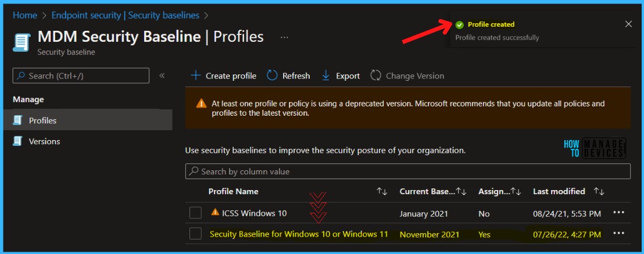Open more options for Secuity Baseline row
Viewport: 644px width, 254px height.
tap(618, 234)
